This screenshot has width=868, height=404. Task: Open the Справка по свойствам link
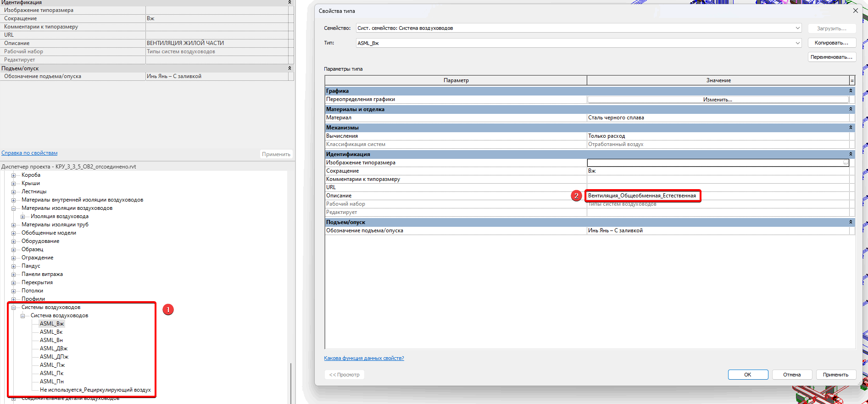[x=29, y=153]
